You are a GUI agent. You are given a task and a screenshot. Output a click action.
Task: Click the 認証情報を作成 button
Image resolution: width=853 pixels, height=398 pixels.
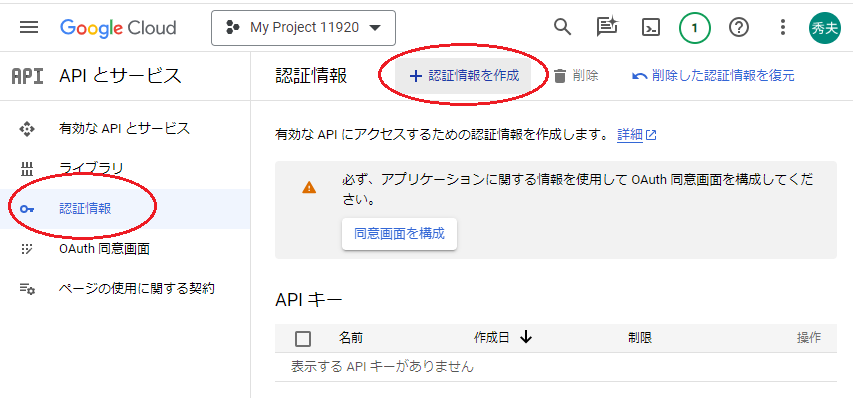[463, 76]
